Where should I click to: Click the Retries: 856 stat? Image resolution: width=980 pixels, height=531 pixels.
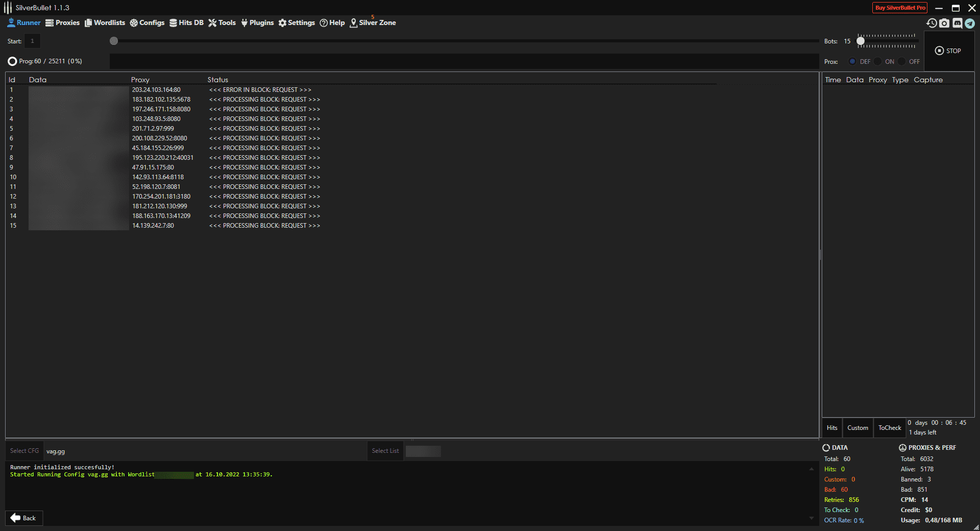tap(841, 500)
